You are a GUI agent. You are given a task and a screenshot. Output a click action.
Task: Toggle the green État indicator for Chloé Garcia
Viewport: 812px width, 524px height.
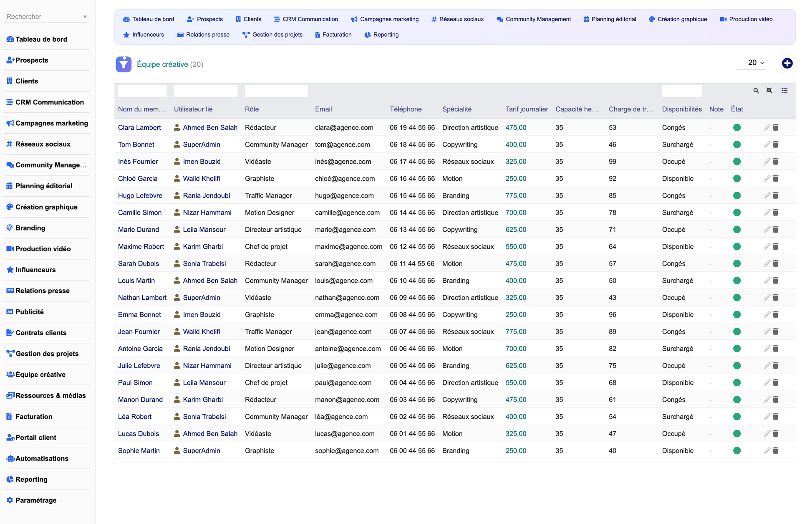tap(737, 179)
